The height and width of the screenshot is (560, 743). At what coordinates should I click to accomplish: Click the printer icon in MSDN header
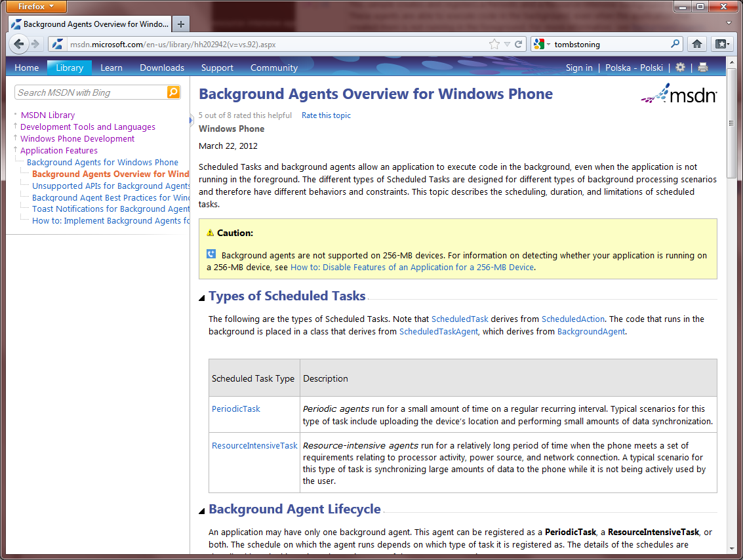point(703,68)
